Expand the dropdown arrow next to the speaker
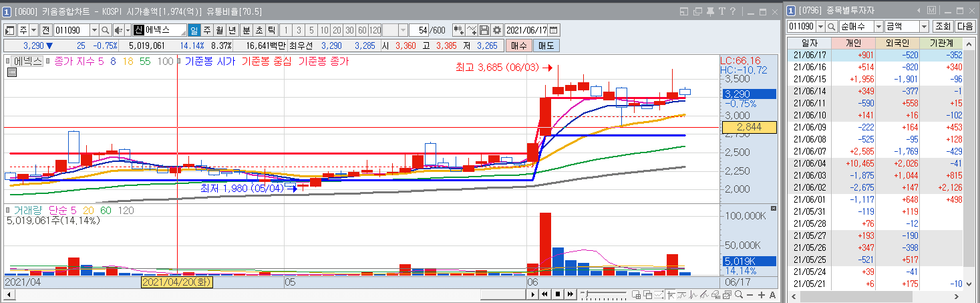The image size is (980, 303). 128,30
